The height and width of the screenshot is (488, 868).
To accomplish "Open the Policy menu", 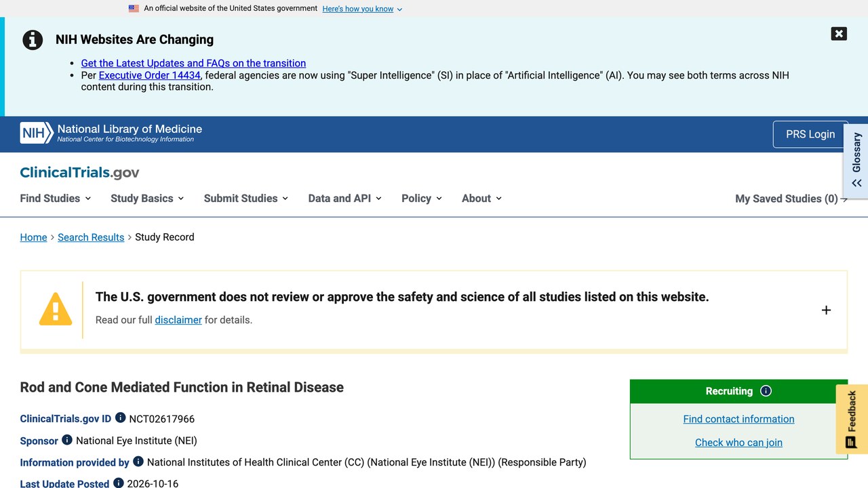I will click(x=422, y=199).
